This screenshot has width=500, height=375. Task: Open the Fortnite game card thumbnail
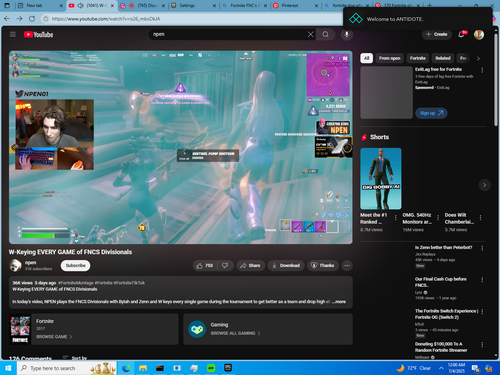[x=20, y=329]
